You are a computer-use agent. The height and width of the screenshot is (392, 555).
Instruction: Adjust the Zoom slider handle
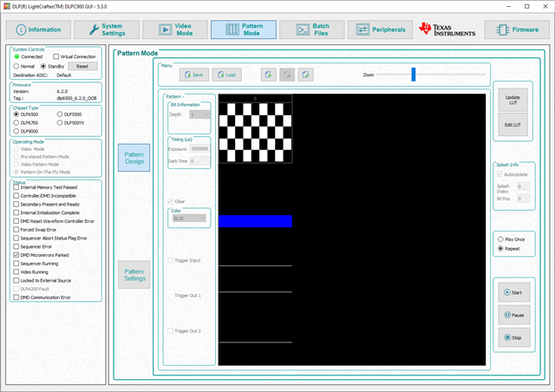[413, 75]
